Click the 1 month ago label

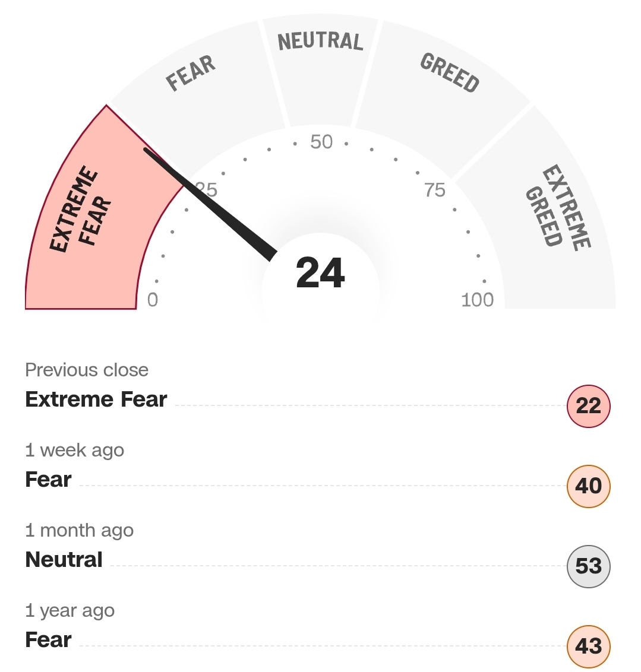pos(80,531)
